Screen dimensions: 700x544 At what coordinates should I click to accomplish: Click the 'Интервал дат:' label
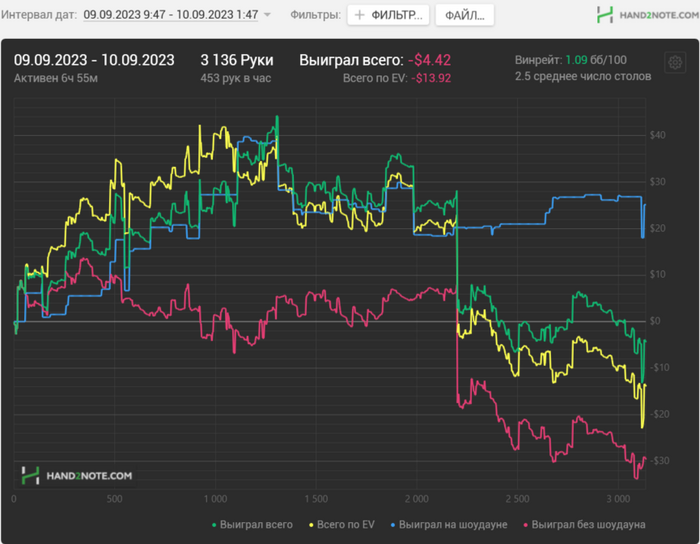38,15
